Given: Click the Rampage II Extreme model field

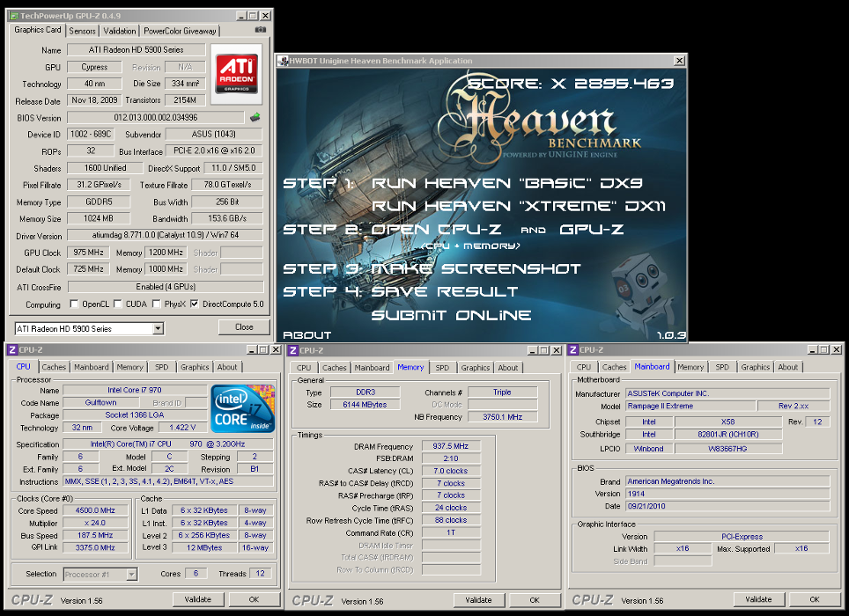Looking at the screenshot, I should tap(690, 406).
